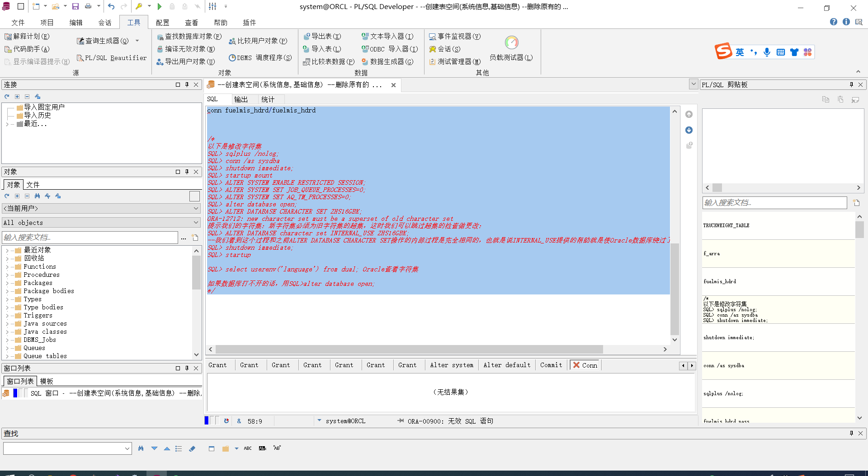This screenshot has height=476, width=868.
Task: Toggle the list-results icon in the 查找 bar
Action: (x=179, y=448)
